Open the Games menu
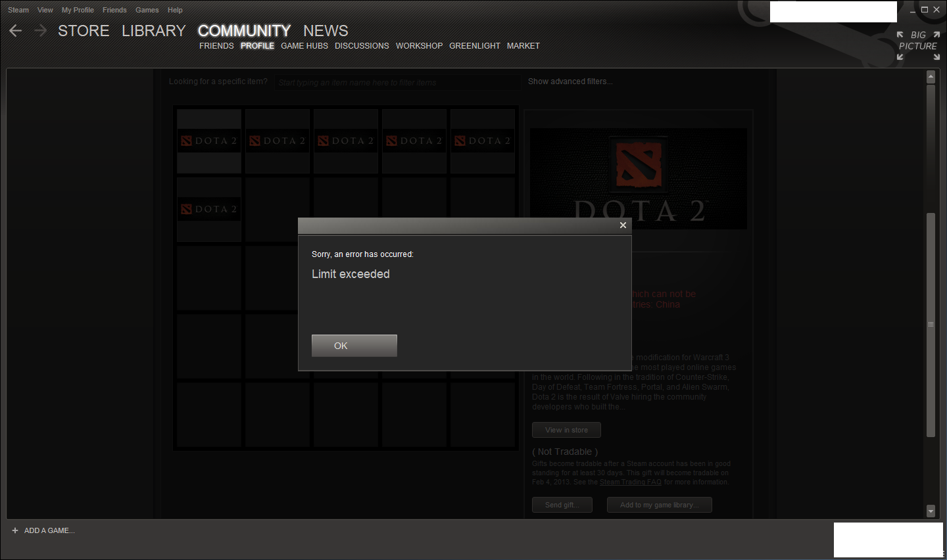This screenshot has width=947, height=560. [x=147, y=10]
